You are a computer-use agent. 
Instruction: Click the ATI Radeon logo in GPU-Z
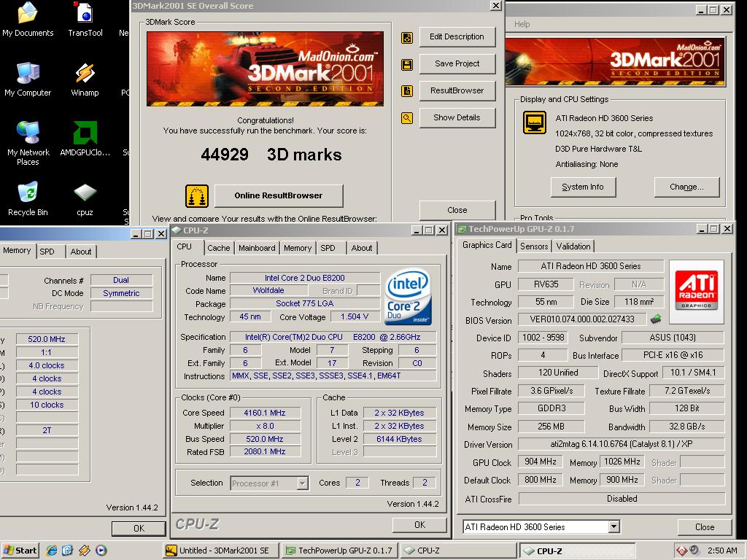pos(696,292)
